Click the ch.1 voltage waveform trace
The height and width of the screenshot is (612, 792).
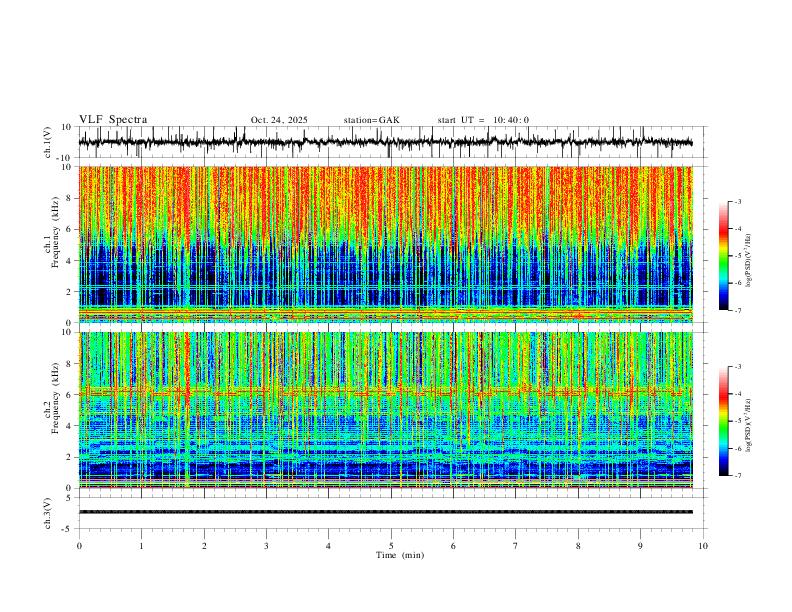coord(385,142)
